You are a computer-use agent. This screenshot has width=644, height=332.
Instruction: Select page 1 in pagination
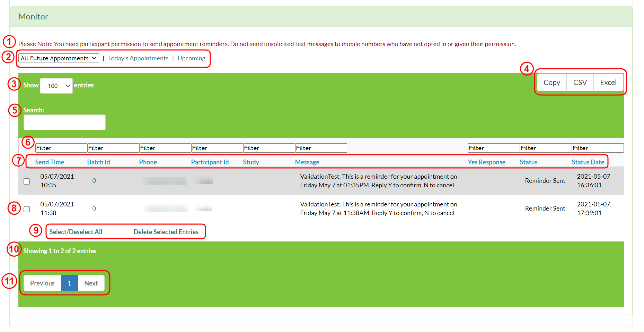[69, 283]
